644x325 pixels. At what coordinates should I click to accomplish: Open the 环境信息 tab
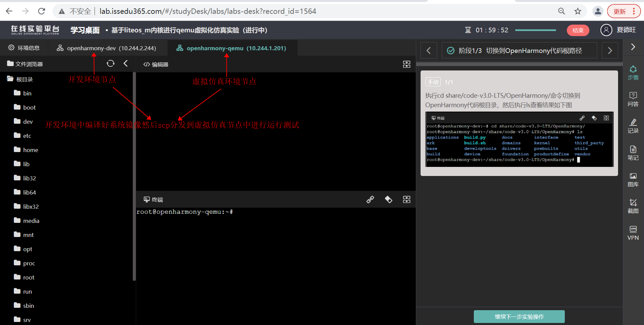pyautogui.click(x=24, y=48)
